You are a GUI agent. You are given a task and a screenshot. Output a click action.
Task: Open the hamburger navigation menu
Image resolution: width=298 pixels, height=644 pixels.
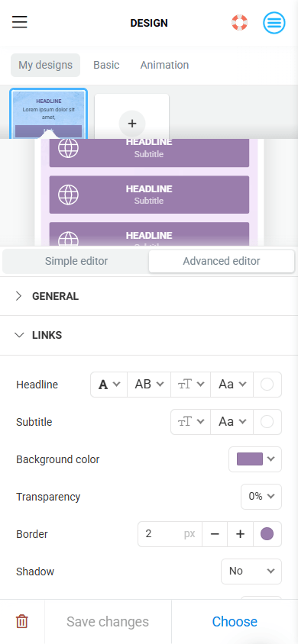point(19,22)
